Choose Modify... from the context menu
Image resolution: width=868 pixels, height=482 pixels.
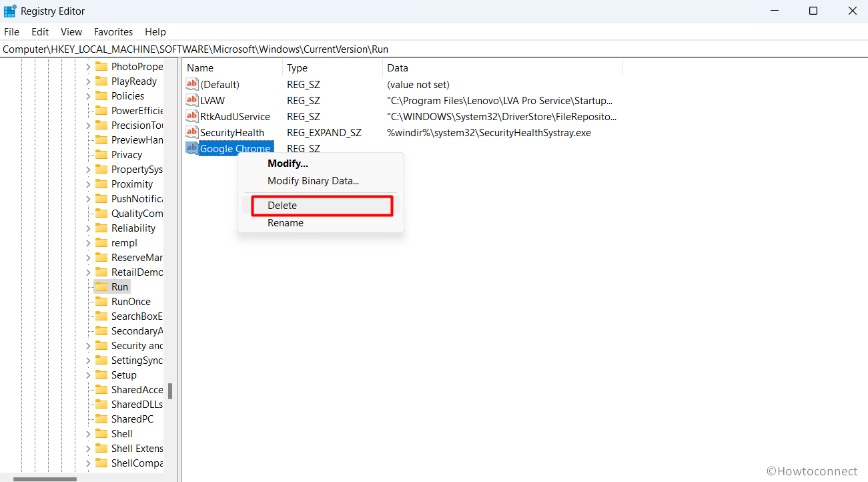click(x=321, y=164)
